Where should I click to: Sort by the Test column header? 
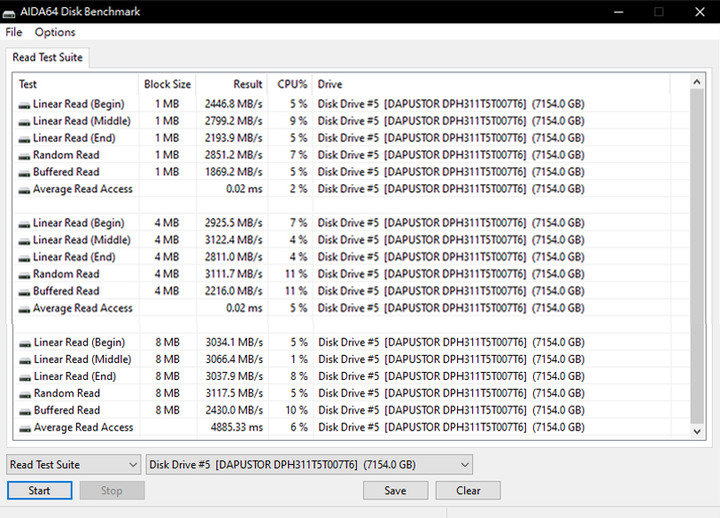pos(76,84)
